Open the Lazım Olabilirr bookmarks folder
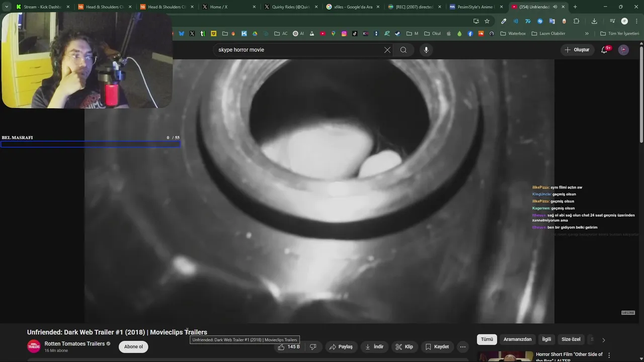Image resolution: width=644 pixels, height=362 pixels. [x=548, y=34]
